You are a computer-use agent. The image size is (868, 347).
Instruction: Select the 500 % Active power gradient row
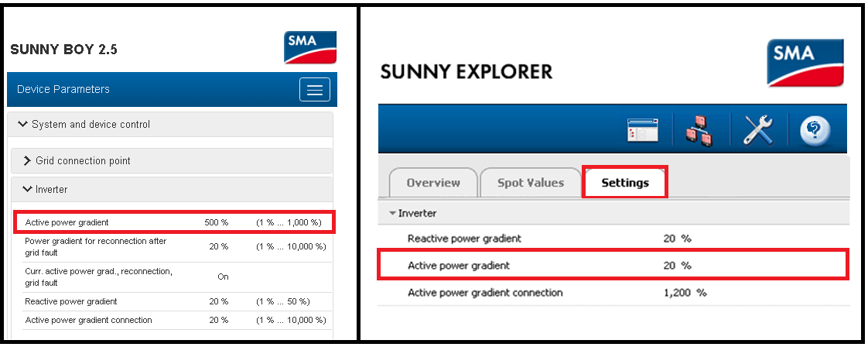pos(174,222)
